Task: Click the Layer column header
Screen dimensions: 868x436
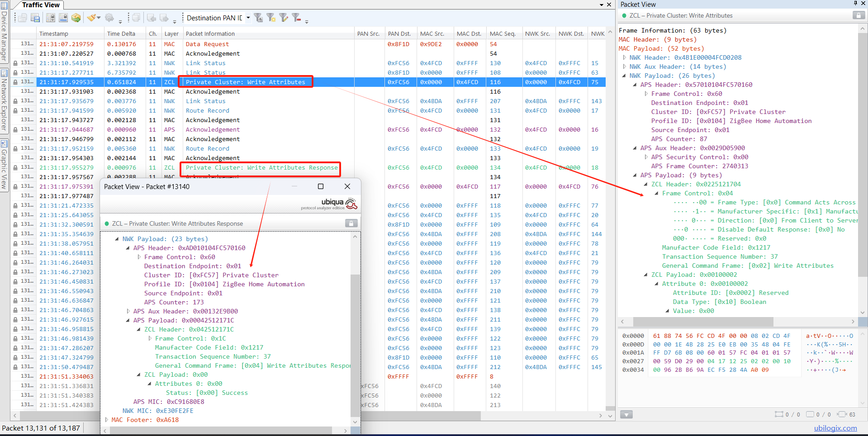Action: (x=171, y=33)
